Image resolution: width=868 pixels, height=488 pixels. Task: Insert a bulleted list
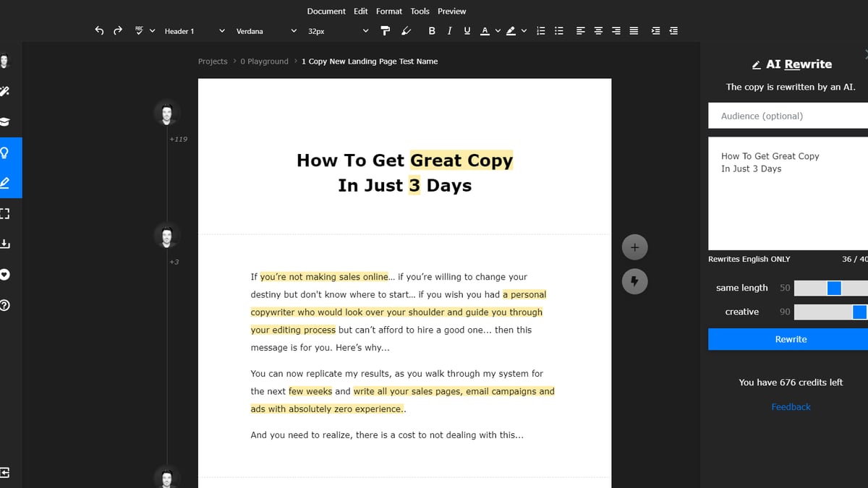[x=558, y=31]
